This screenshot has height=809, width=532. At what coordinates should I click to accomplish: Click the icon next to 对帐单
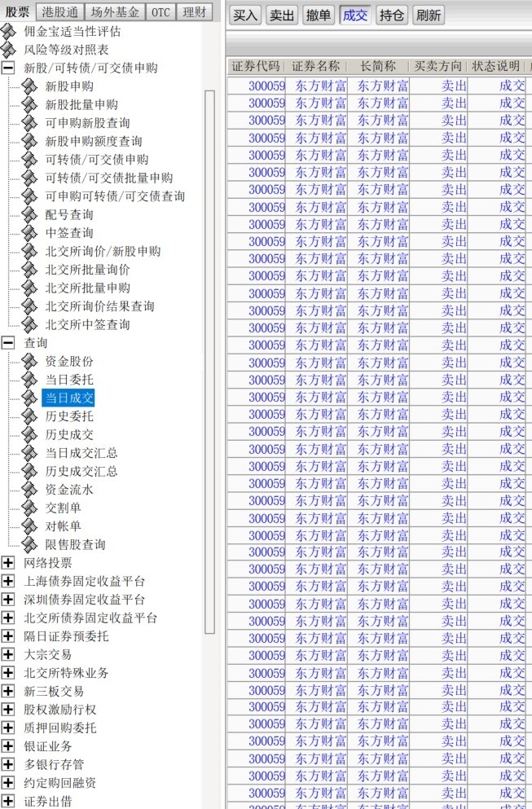click(29, 526)
